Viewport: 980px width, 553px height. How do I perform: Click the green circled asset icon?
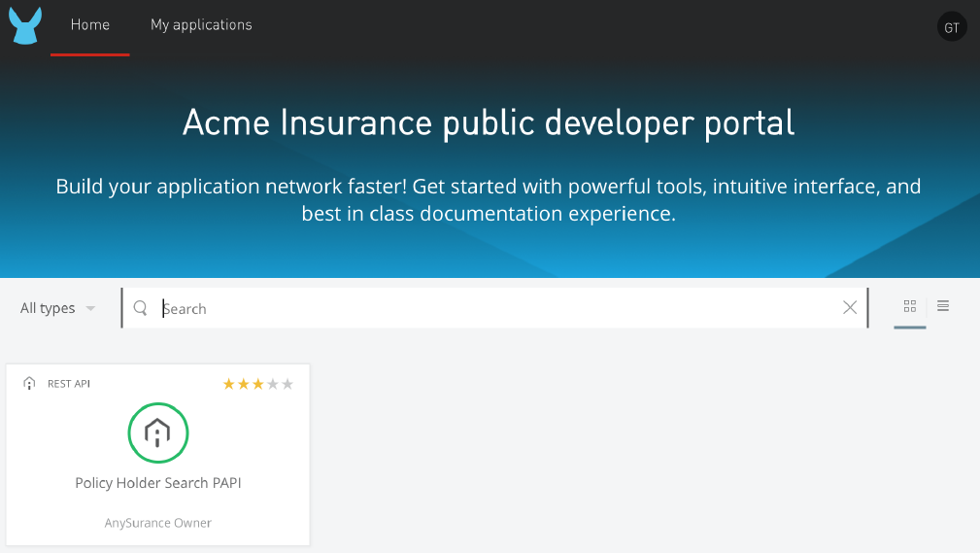[x=157, y=432]
